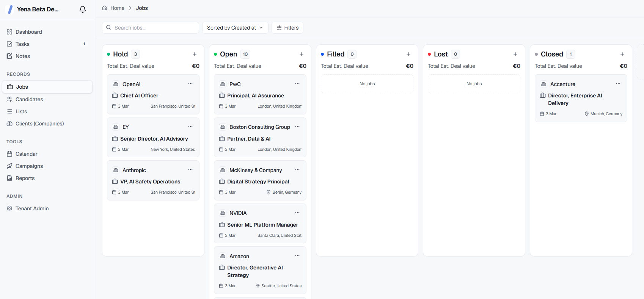Open Accenture card three-dot menu

coord(618,83)
